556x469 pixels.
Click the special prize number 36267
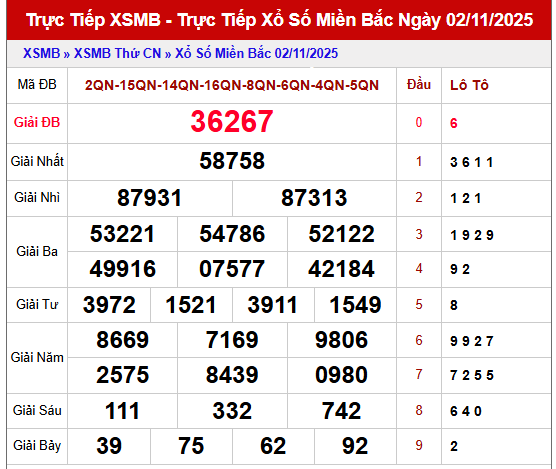pyautogui.click(x=232, y=122)
